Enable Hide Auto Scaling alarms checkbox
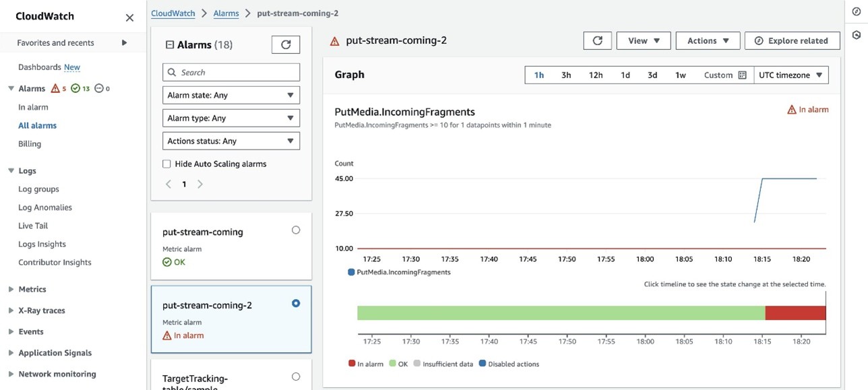This screenshot has height=390, width=868. (x=166, y=164)
